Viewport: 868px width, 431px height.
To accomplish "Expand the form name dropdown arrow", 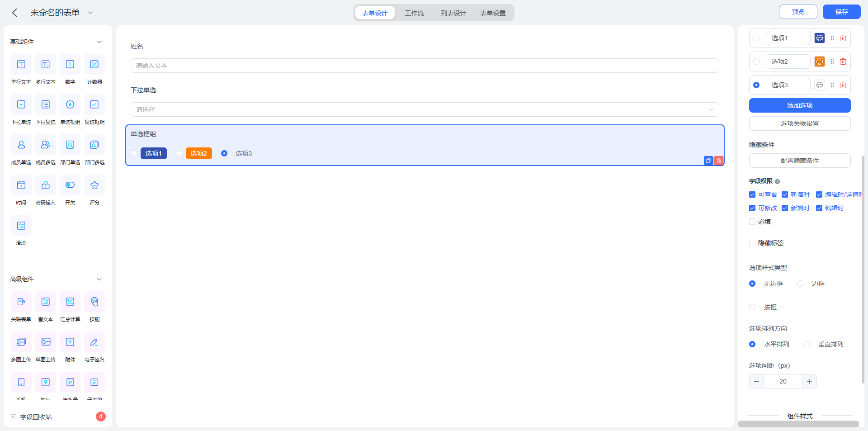I will point(90,13).
